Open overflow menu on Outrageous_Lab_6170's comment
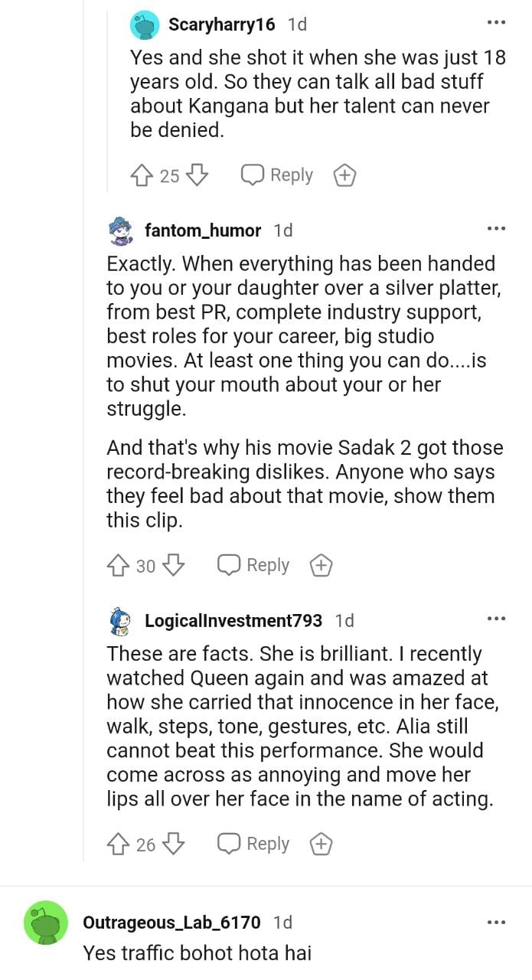This screenshot has width=532, height=980. tap(496, 922)
